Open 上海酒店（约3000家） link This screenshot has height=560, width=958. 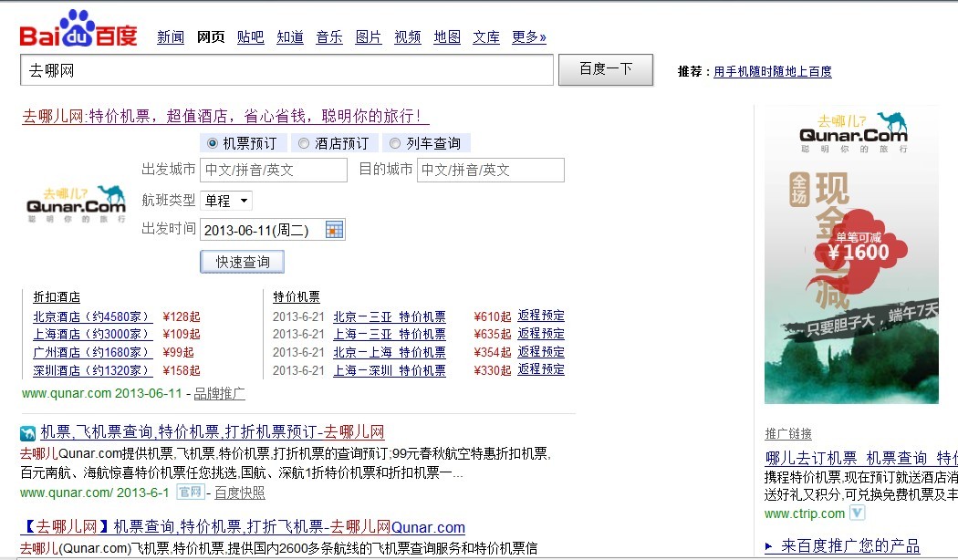tap(92, 335)
